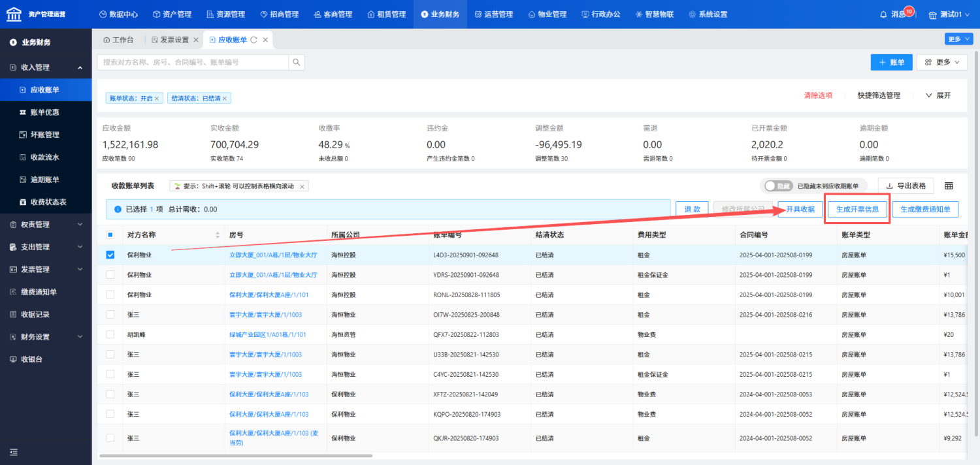The width and height of the screenshot is (980, 465).
Task: Click the blue 账单 add button
Action: 891,62
